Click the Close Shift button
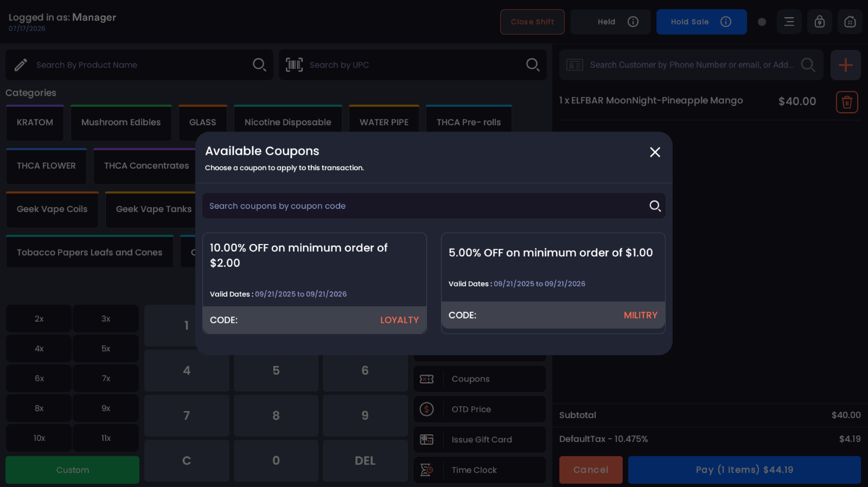Viewport: 868px width, 487px height. pyautogui.click(x=532, y=22)
